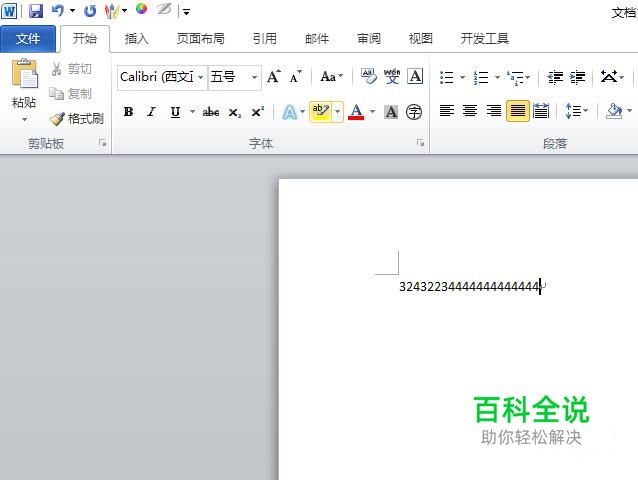Click the Save icon in quick access toolbar
The width and height of the screenshot is (638, 480).
click(36, 11)
